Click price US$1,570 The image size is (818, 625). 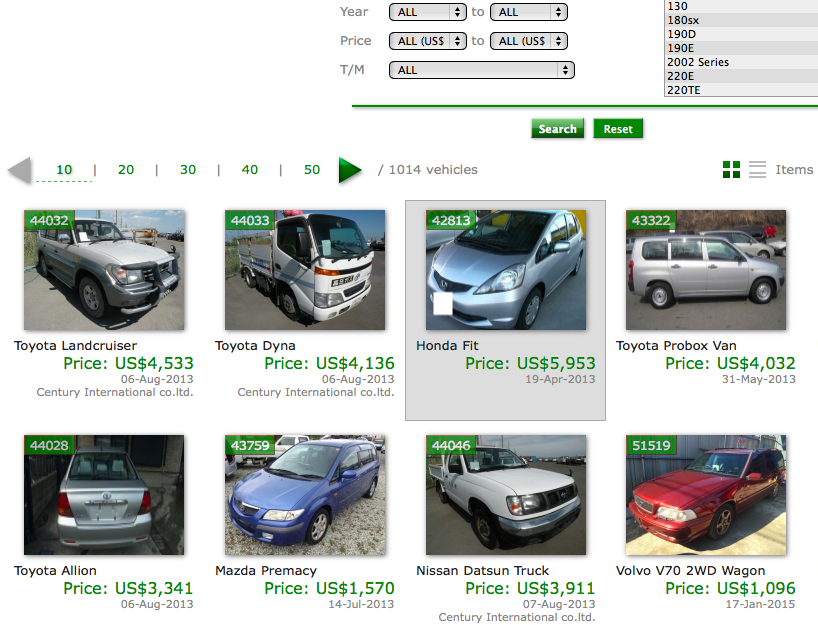click(355, 588)
